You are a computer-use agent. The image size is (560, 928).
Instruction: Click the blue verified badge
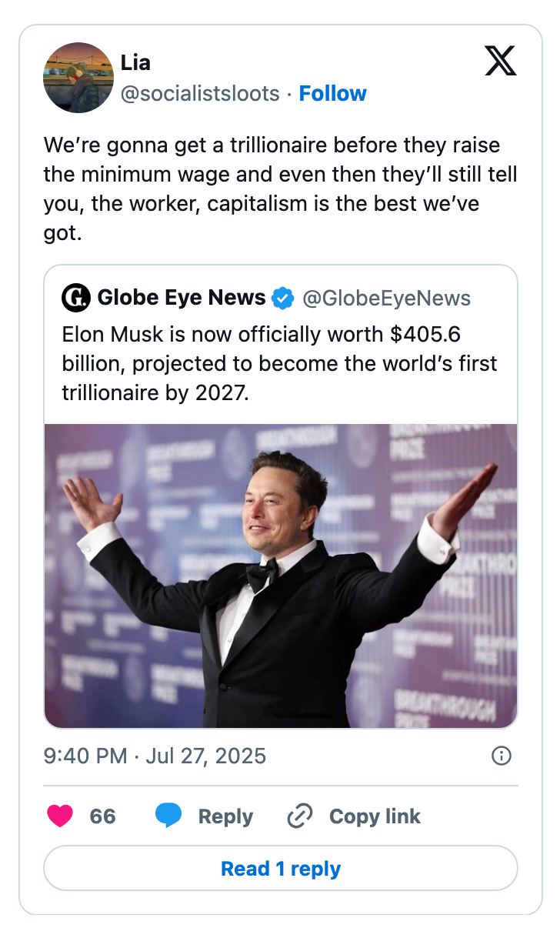coord(284,298)
